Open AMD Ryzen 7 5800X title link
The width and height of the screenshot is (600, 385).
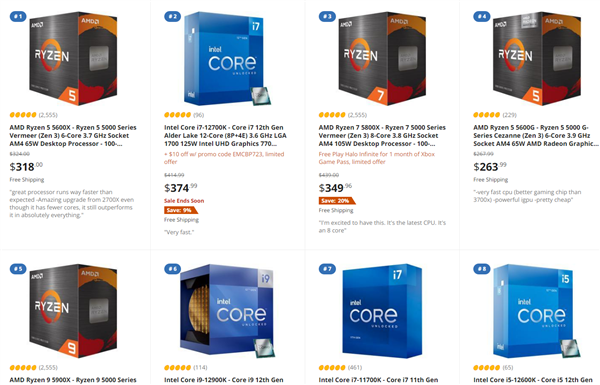[382, 135]
